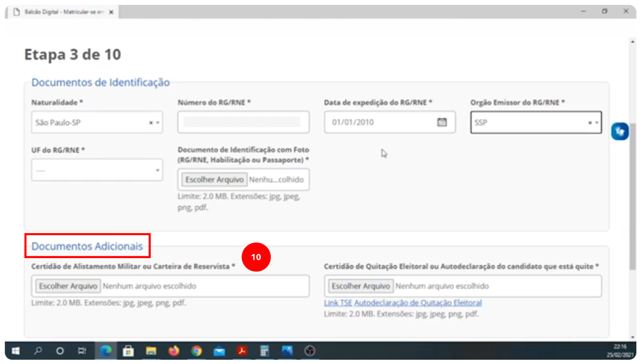The image size is (640, 364).
Task: Click inside the Número do RG/RNE field
Action: click(x=243, y=122)
